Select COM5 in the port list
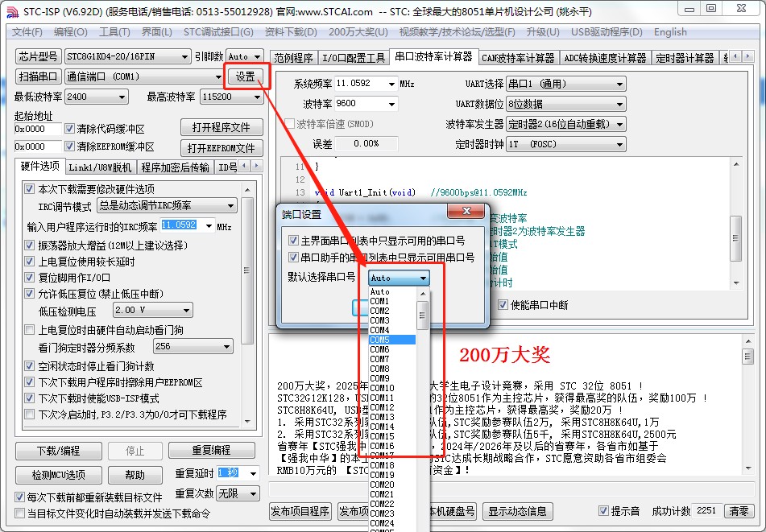Screen dimensions: 766x532 point(392,340)
